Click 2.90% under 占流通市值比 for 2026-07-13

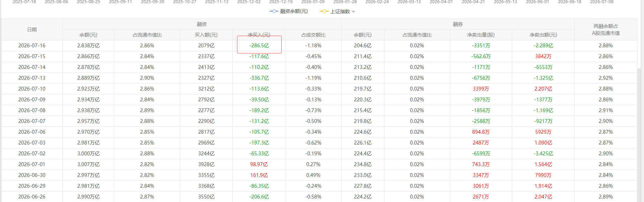(147, 78)
